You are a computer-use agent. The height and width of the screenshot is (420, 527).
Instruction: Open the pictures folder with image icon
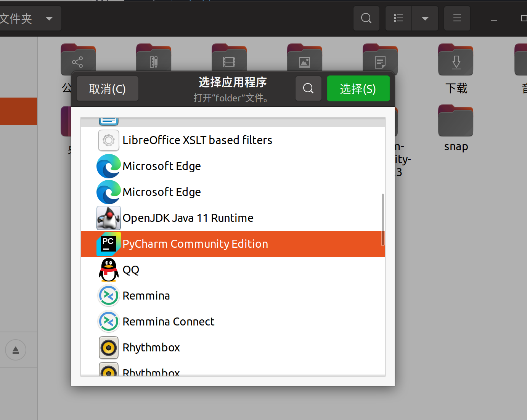coord(305,58)
